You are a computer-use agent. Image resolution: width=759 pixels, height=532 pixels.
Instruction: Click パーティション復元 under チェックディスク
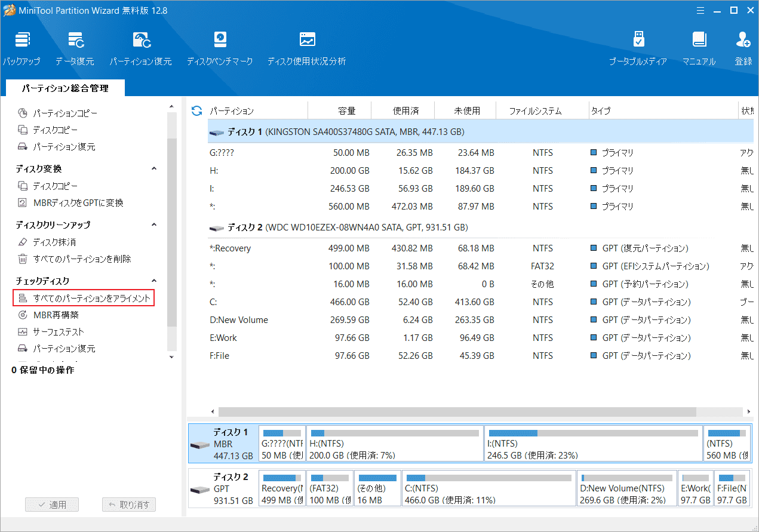(x=56, y=348)
